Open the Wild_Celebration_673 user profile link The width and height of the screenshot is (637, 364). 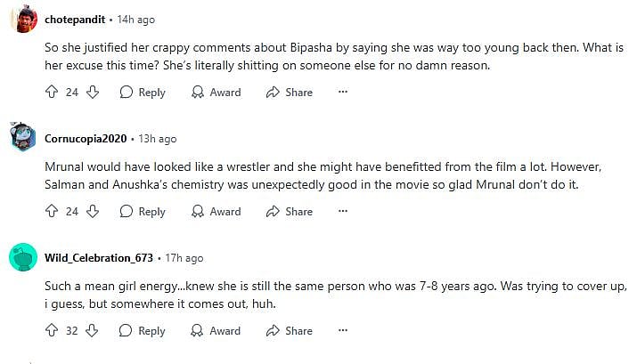(99, 258)
